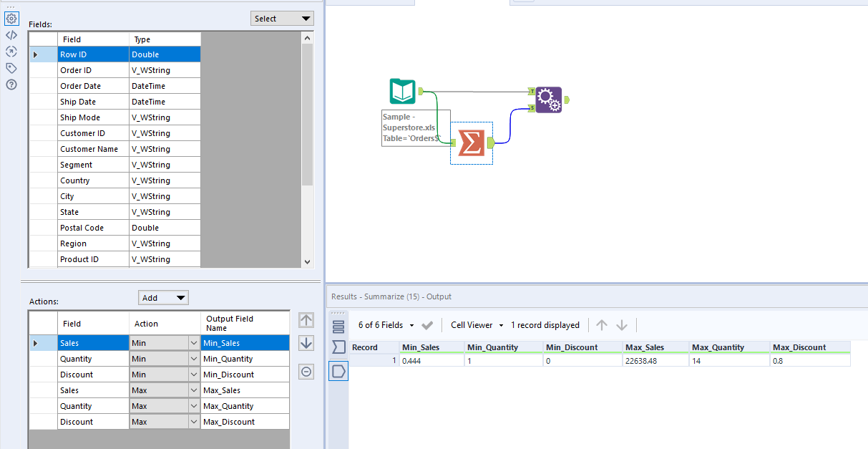The width and height of the screenshot is (868, 449).
Task: Select the Annotation tag sidebar icon
Action: (11, 67)
